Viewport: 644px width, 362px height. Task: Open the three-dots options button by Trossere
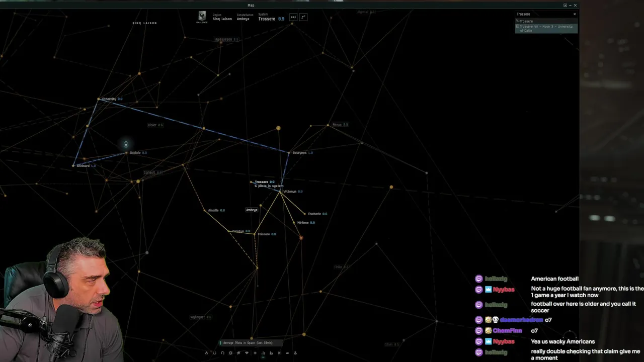pos(293,17)
